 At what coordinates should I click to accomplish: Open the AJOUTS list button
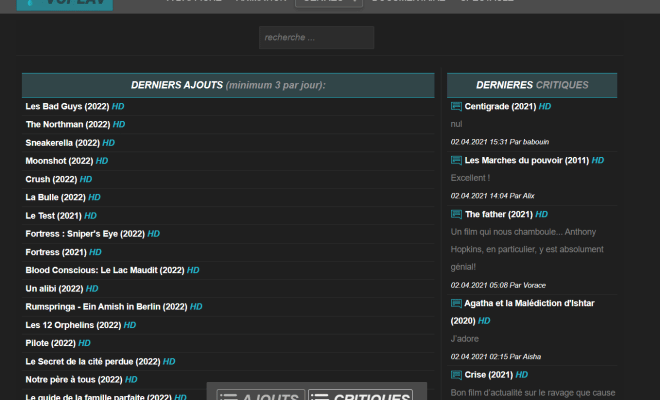[261, 395]
